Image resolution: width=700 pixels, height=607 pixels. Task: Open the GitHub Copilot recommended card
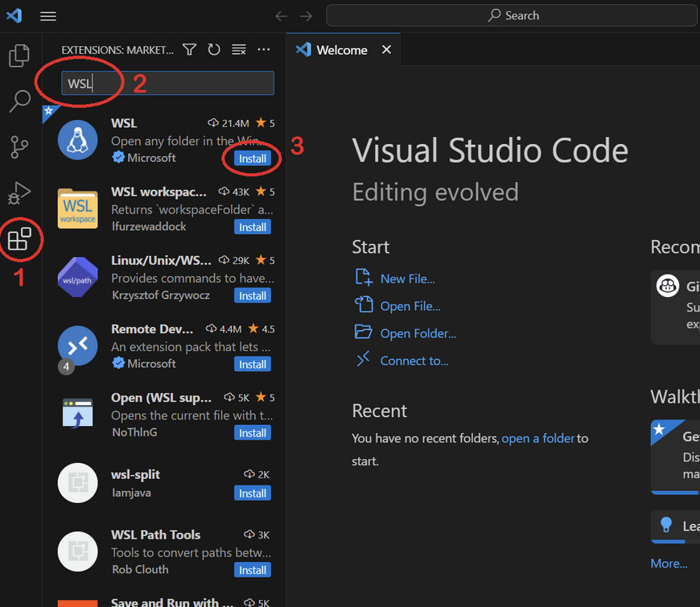(x=675, y=307)
